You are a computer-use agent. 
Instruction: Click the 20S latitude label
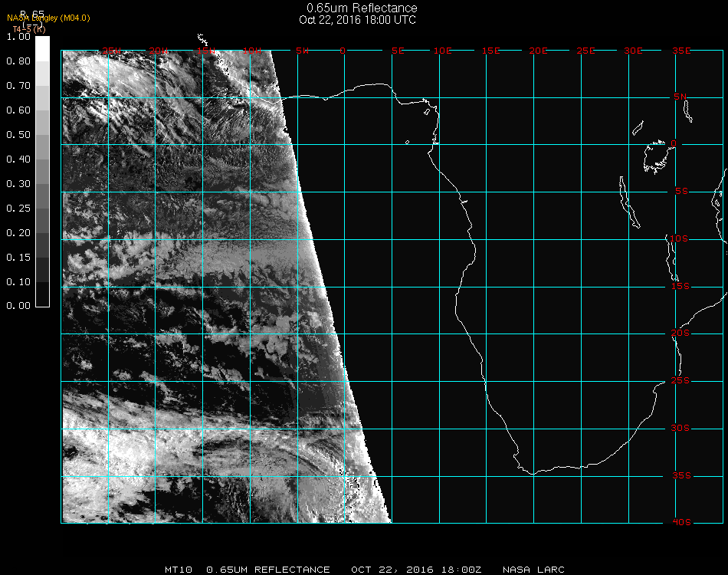(x=680, y=333)
